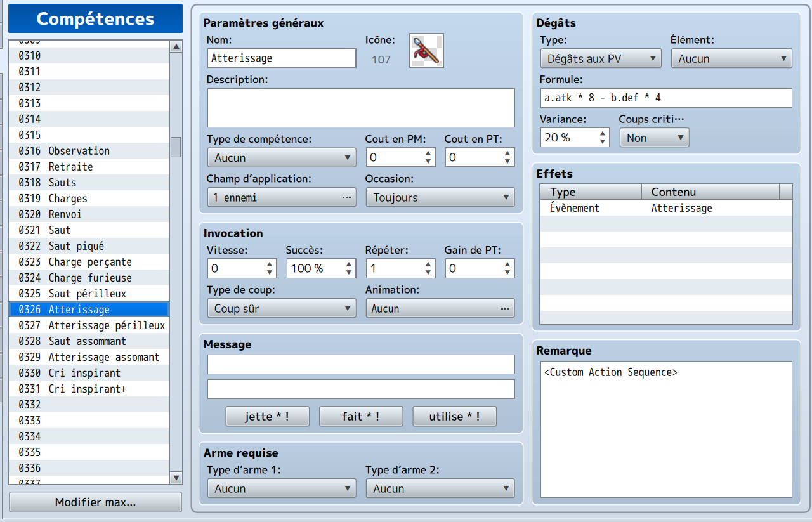Click the skill list scrollbar up arrow

coord(176,46)
